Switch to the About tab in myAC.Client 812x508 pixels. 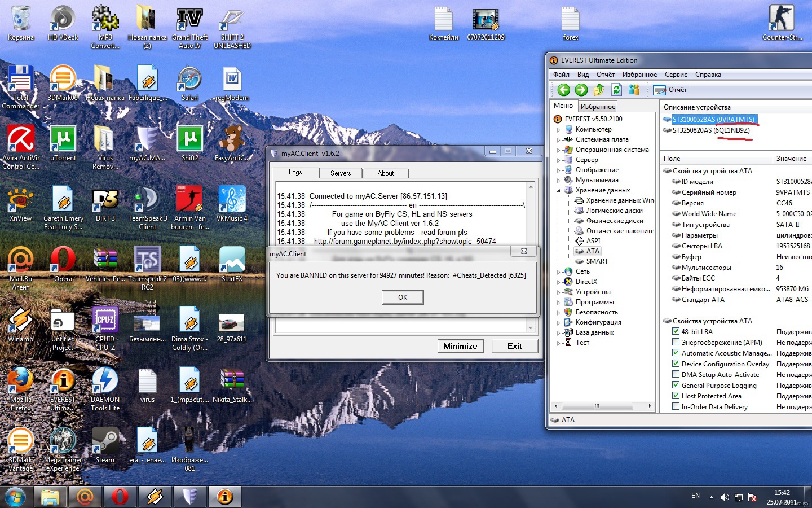click(x=386, y=173)
